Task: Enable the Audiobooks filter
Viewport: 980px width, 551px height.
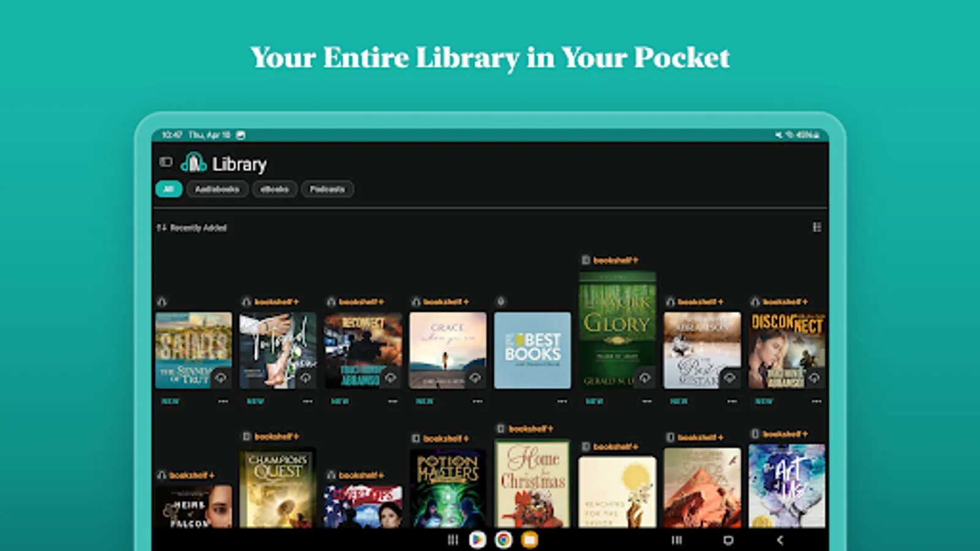Action: pyautogui.click(x=217, y=189)
